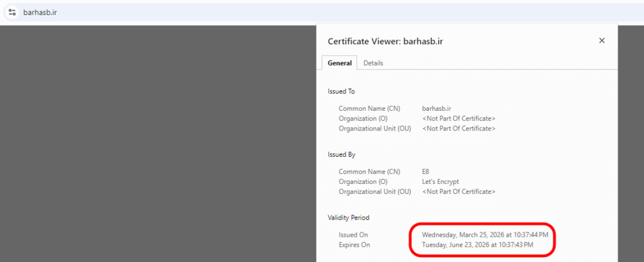Viewport: 644px width, 262px height.
Task: Click the Let's Encrypt organization value
Action: (x=440, y=181)
